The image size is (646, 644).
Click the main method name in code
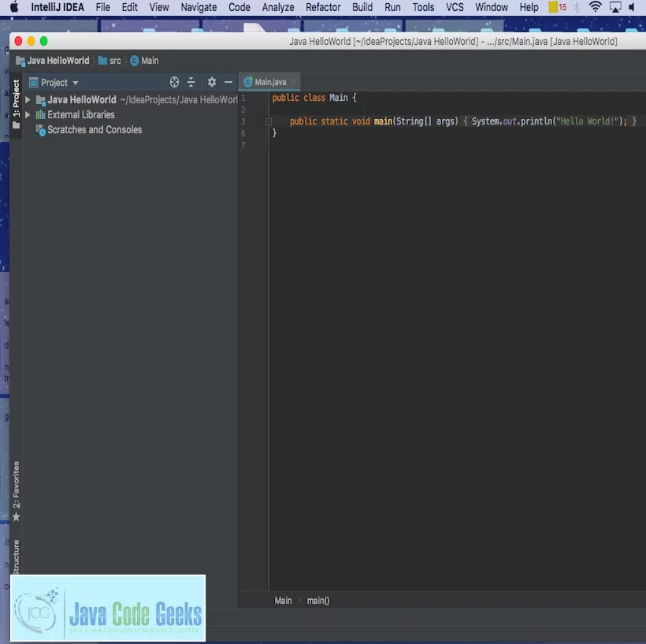pyautogui.click(x=383, y=121)
